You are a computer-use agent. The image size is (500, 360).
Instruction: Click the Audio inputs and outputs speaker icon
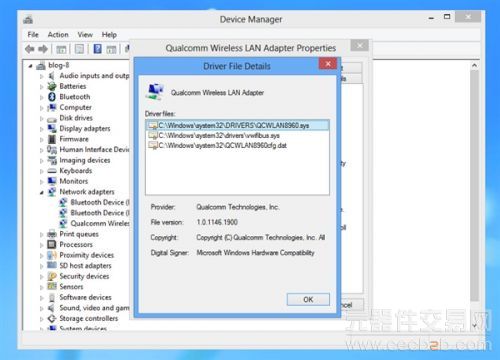tap(51, 76)
